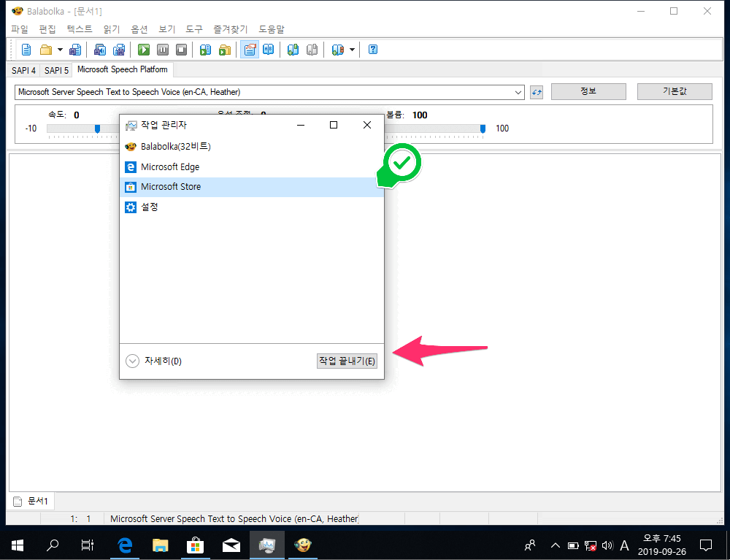Click the network status tray icon
Screen dimensions: 730x560
pyautogui.click(x=591, y=545)
